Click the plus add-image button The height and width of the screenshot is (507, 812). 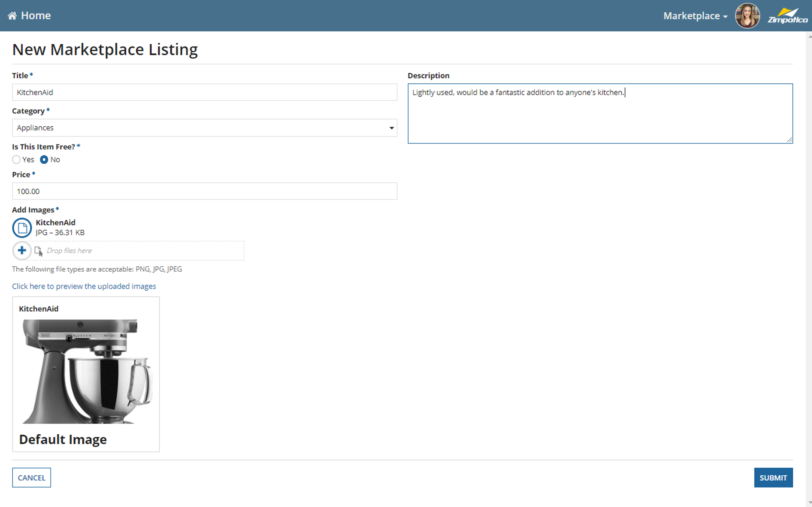click(x=22, y=251)
